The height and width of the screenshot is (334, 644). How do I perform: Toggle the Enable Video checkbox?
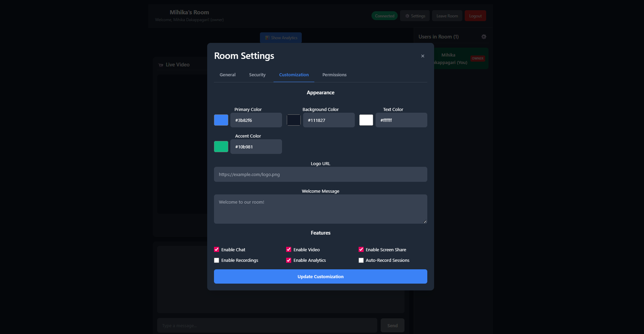click(x=289, y=250)
